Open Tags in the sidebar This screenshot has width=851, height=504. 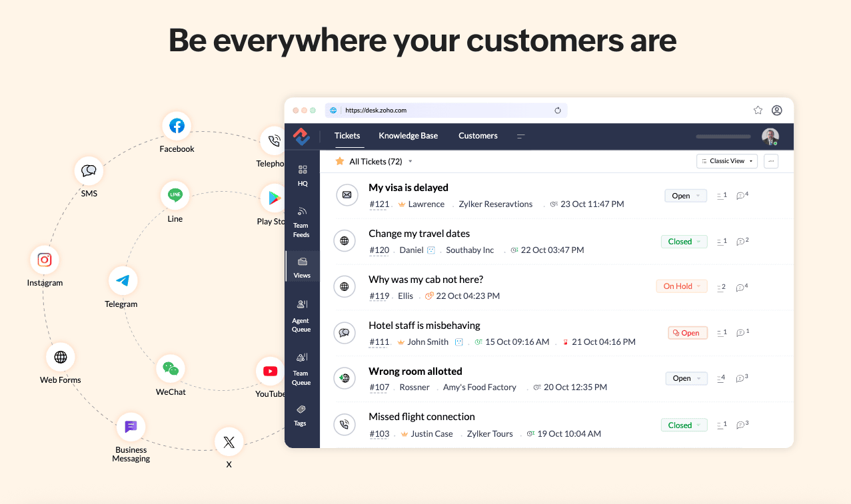tap(301, 415)
